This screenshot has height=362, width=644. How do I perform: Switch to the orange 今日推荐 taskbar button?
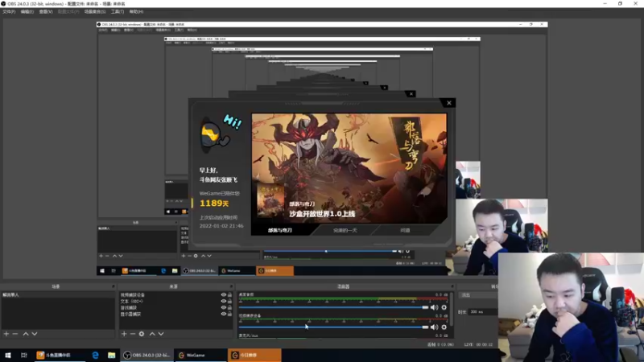click(x=254, y=355)
